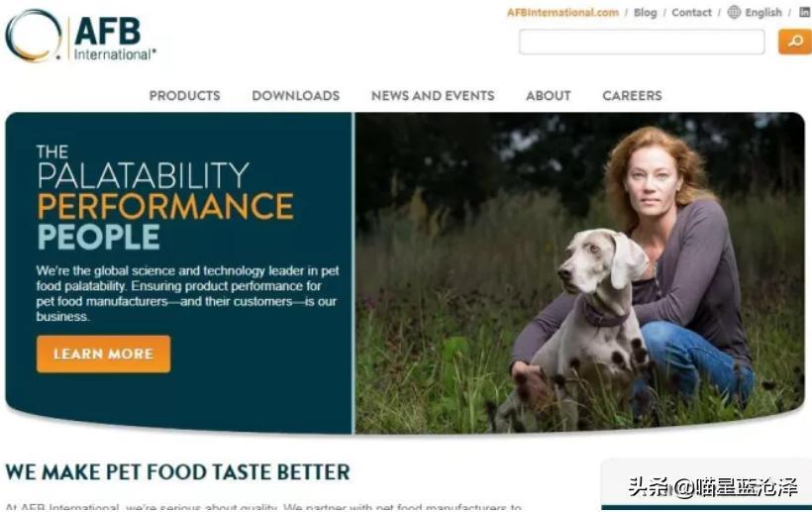Click the AFB International logo
Image resolution: width=812 pixels, height=512 pixels.
pos(80,36)
